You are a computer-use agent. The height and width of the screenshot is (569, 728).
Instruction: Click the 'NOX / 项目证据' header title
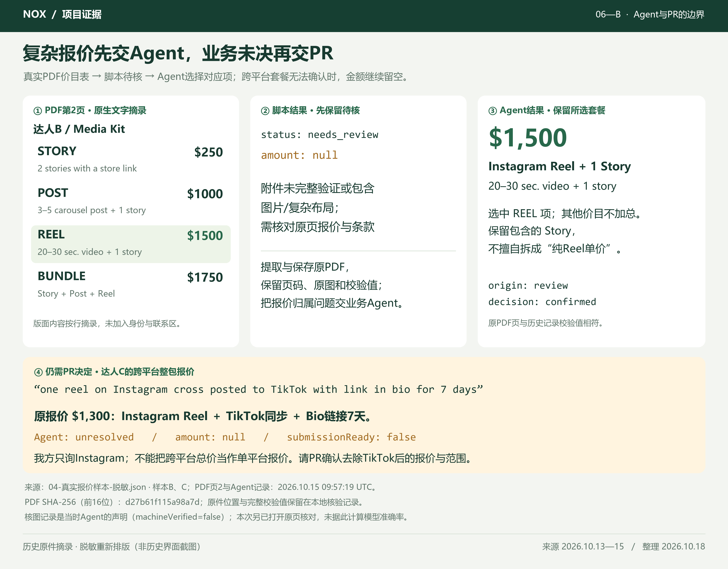[x=62, y=14]
